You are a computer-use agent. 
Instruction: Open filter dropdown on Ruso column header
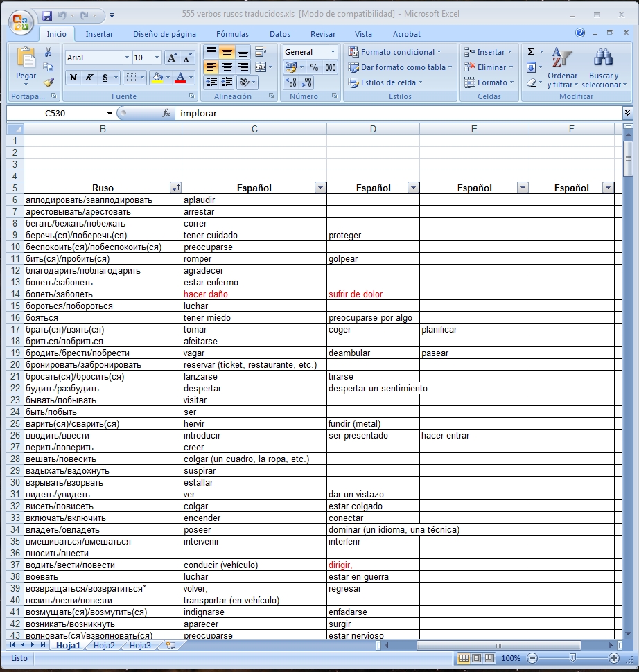pyautogui.click(x=175, y=188)
